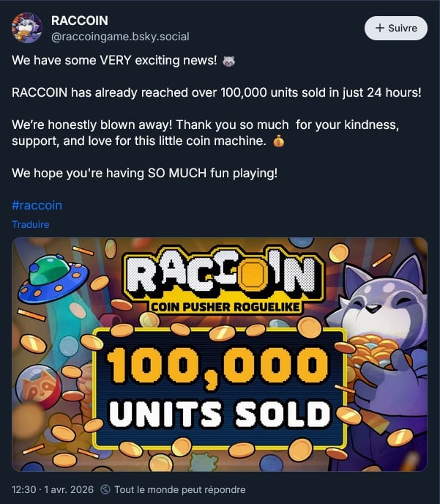Image resolution: width=440 pixels, height=504 pixels.
Task: Click the '100,000 units sold' post sentence
Action: point(217,92)
